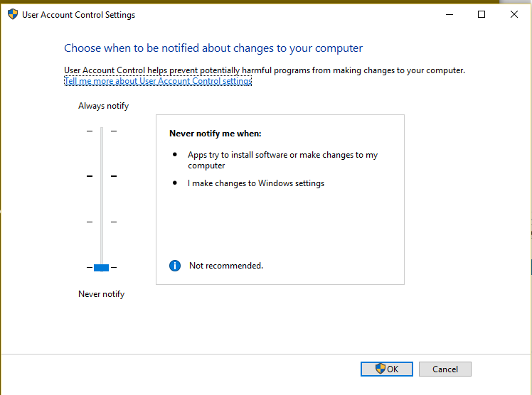Click the blue information icon beside Not recommended
Viewport: 532px width, 395px height.
click(175, 266)
